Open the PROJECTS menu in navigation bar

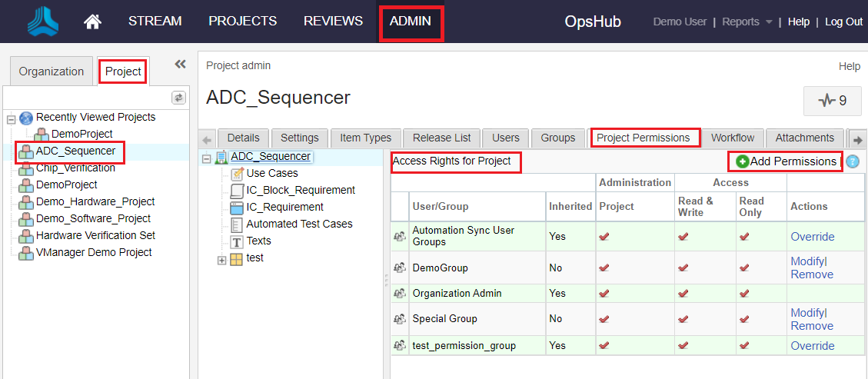point(242,22)
